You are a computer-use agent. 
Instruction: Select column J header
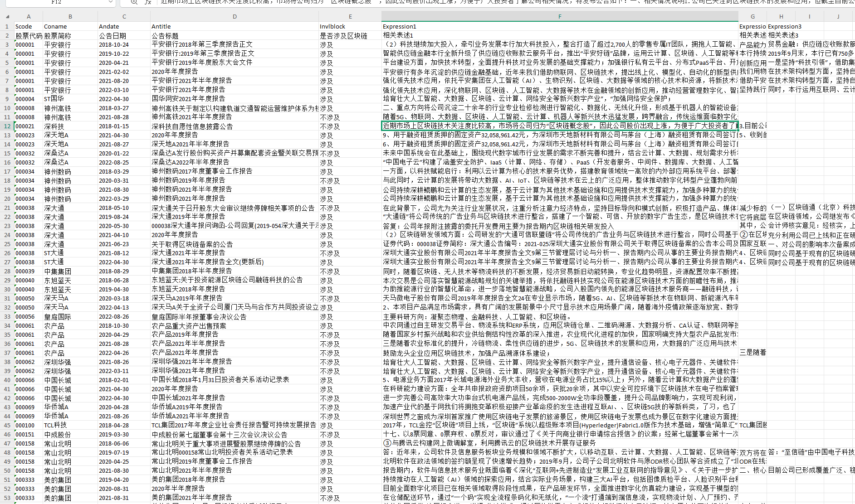[838, 17]
